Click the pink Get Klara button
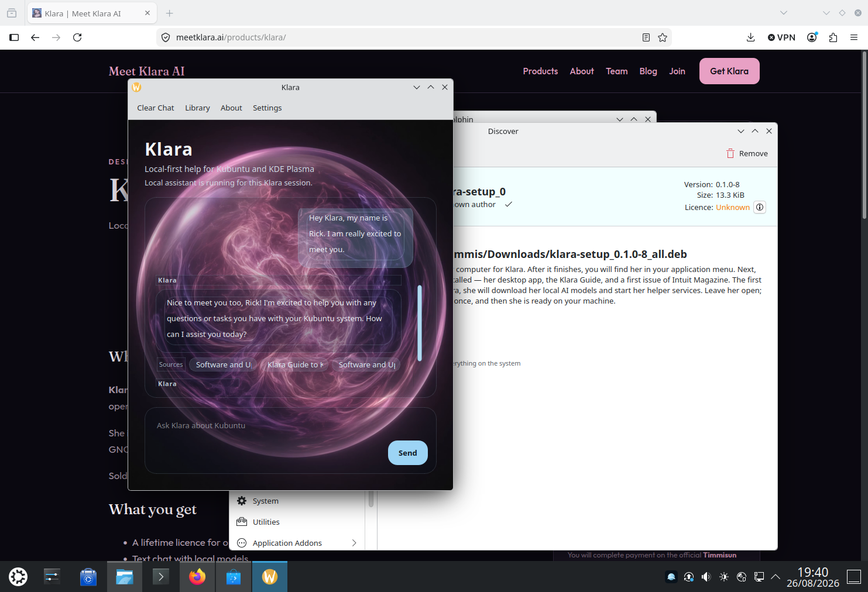 click(729, 71)
